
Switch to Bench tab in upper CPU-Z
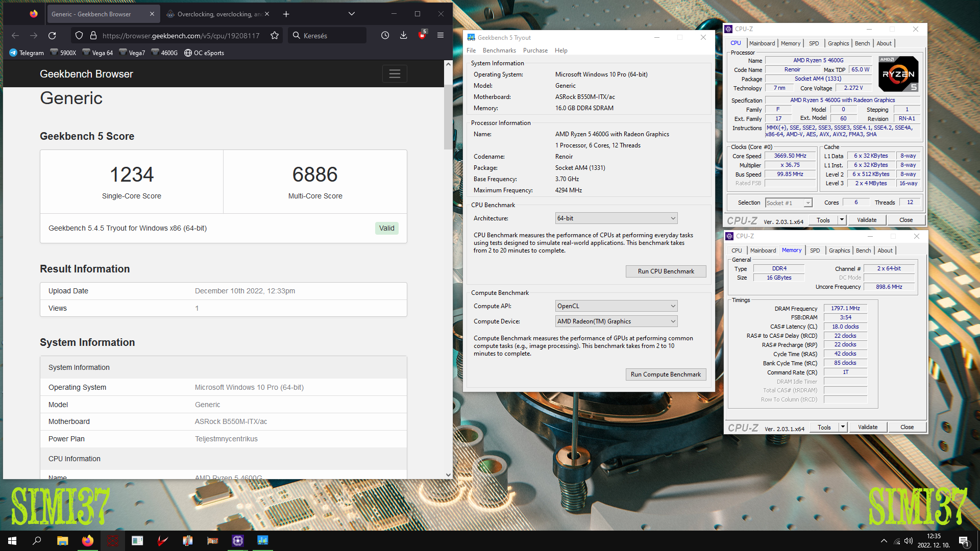click(x=862, y=43)
